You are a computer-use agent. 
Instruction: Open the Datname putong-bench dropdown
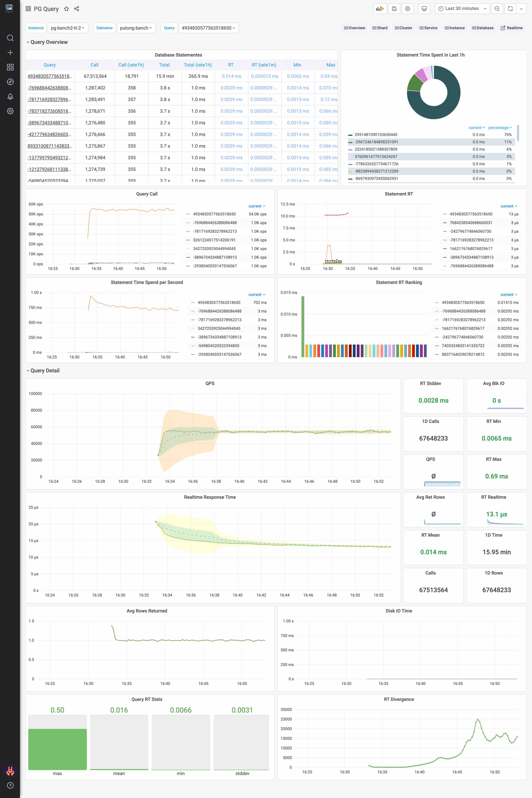point(136,28)
